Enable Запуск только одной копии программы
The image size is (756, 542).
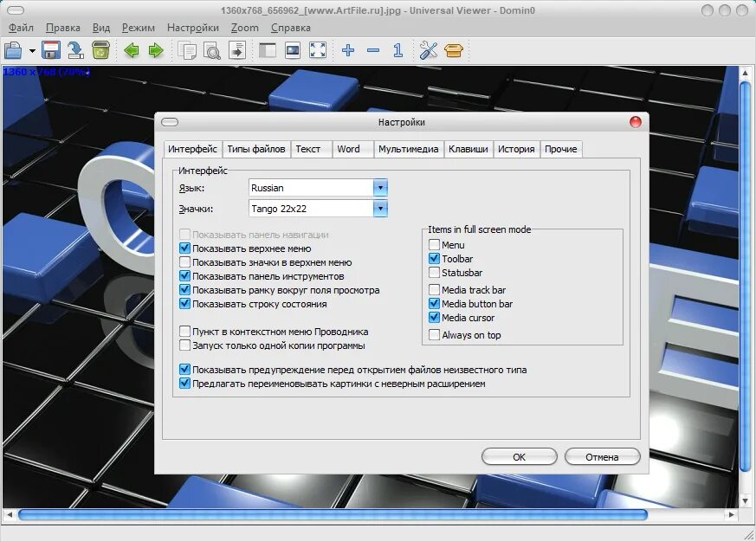tap(184, 345)
